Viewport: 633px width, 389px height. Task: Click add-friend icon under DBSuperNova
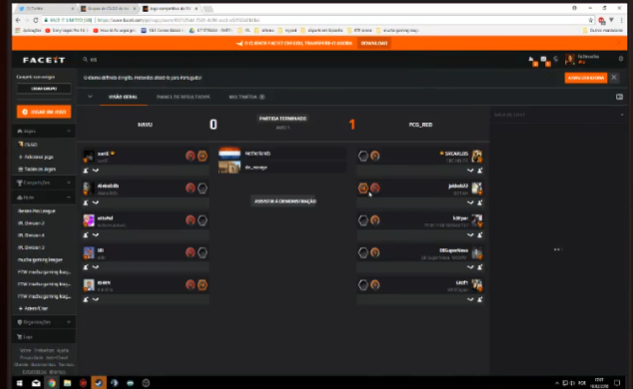[480, 267]
